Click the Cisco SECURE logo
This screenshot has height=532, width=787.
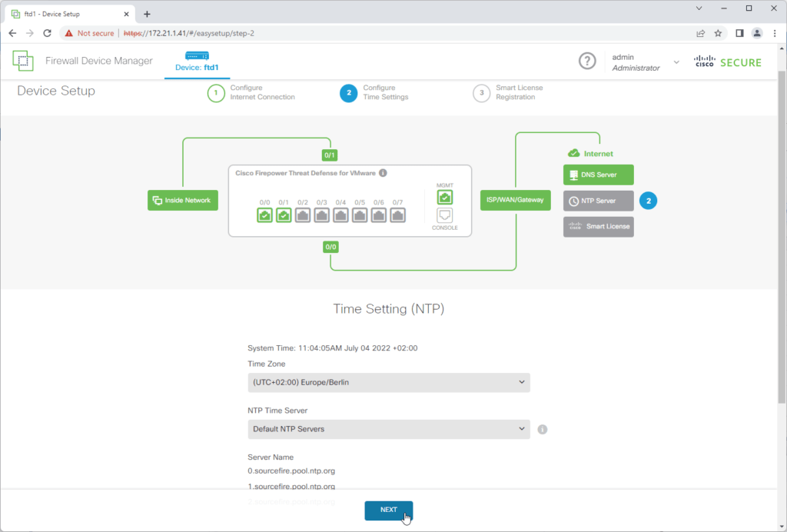(x=727, y=62)
